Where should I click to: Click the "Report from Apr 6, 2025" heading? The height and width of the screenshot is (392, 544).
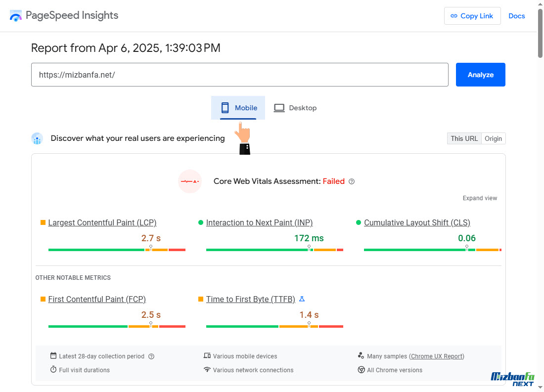pos(126,48)
